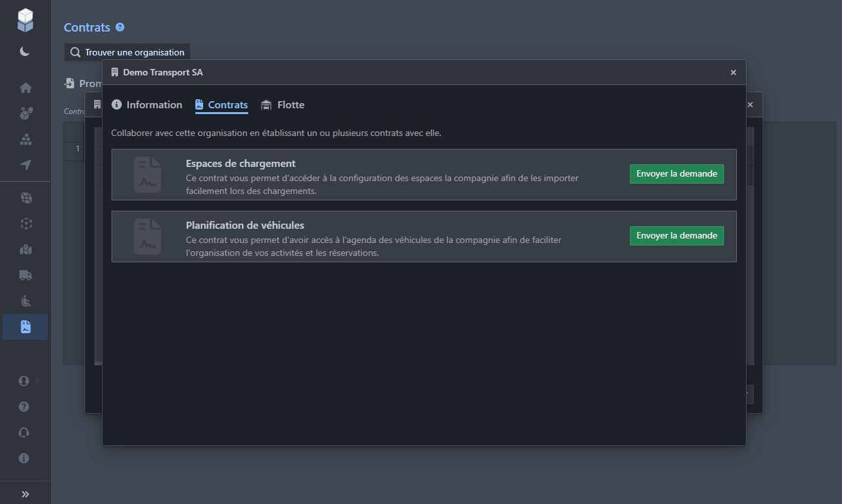Send request for Espaces de chargement contract

click(676, 174)
